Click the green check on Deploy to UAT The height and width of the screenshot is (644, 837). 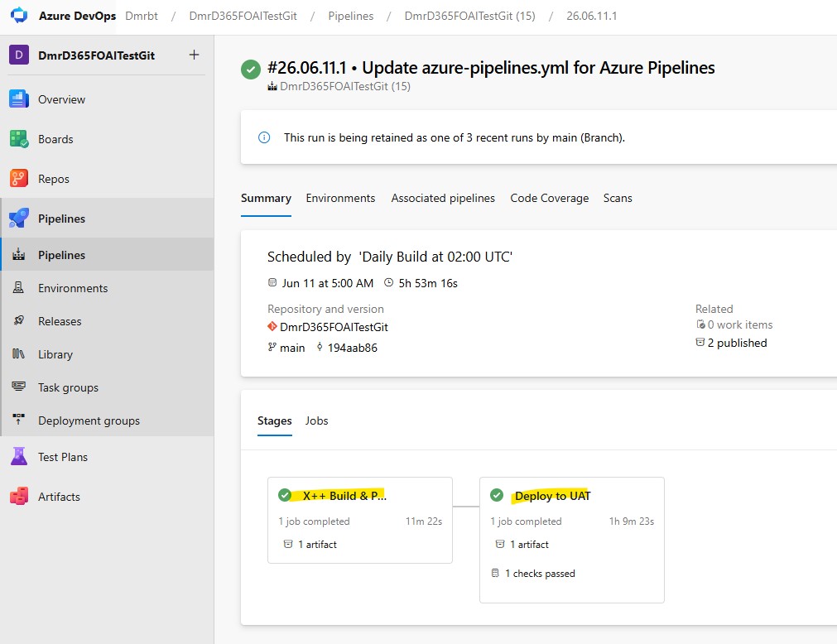497,495
